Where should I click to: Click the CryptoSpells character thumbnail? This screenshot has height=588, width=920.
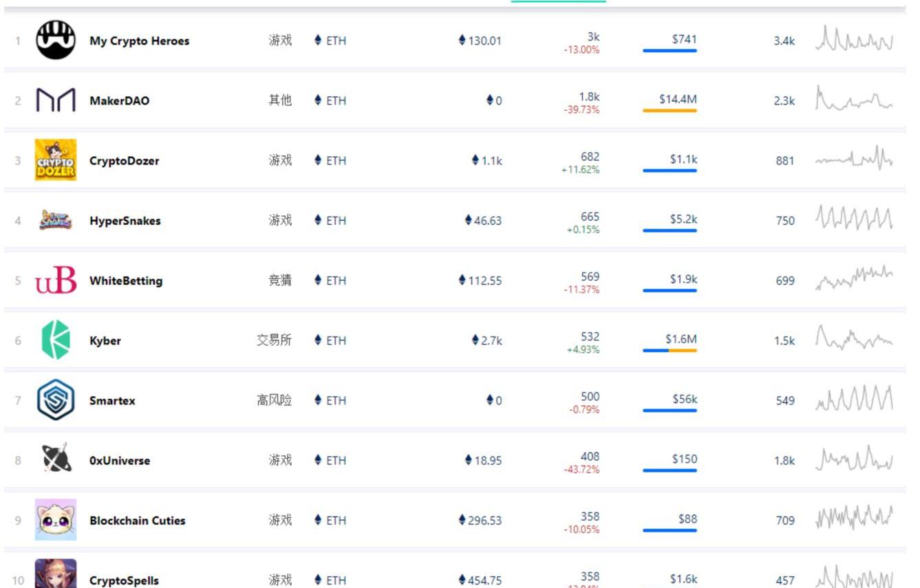pyautogui.click(x=55, y=575)
